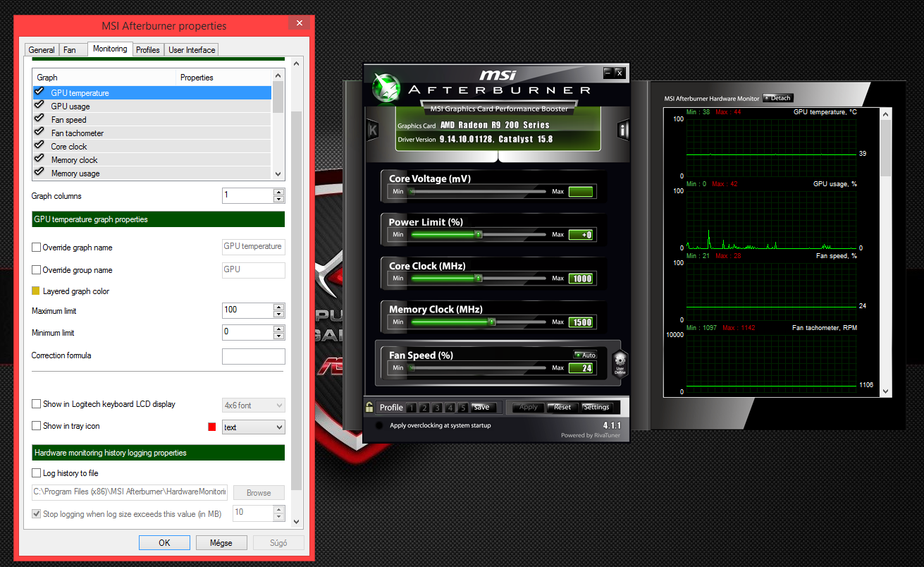
Task: Toggle the profile lock padlock icon
Action: (x=369, y=407)
